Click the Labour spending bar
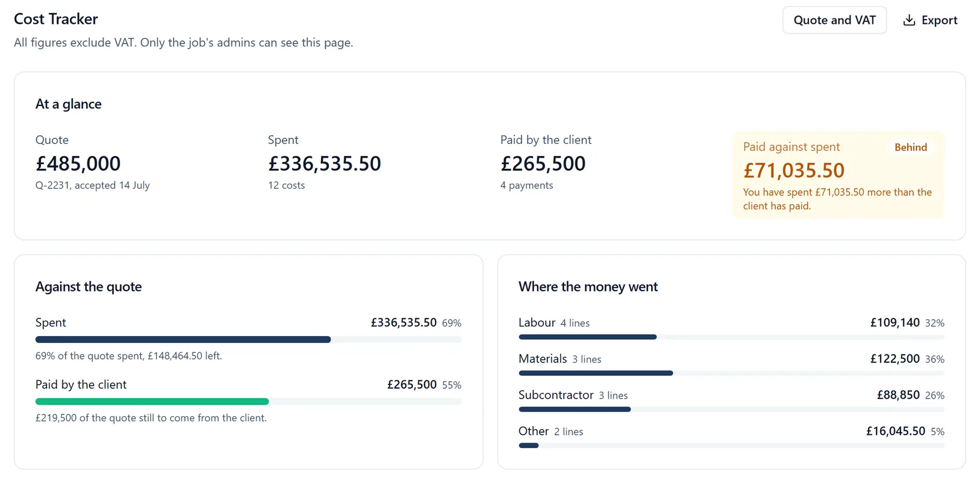The image size is (980, 480). tap(731, 337)
